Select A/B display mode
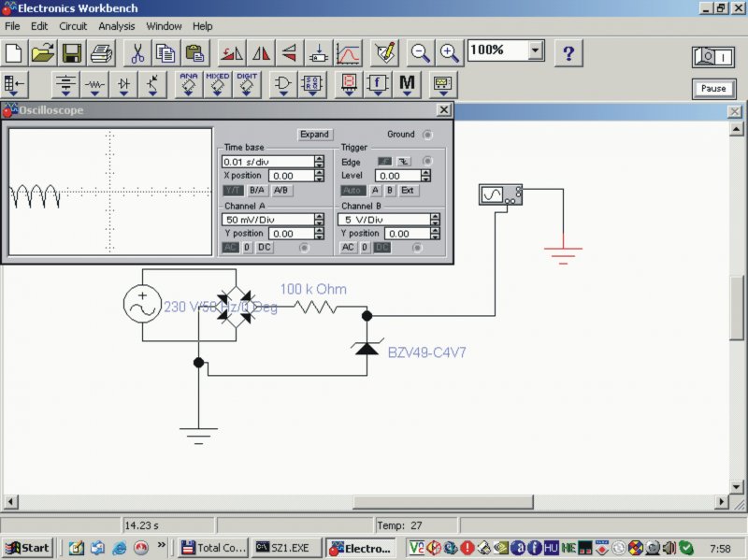 [x=280, y=191]
